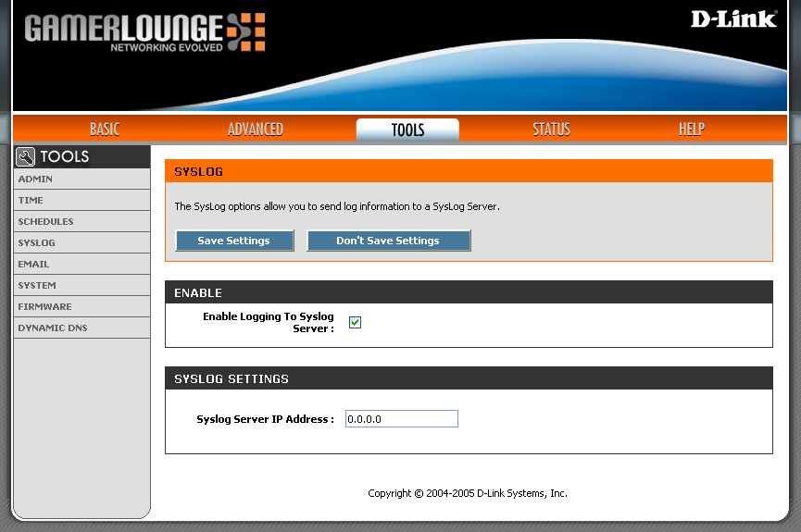Click Don't Save Settings button
This screenshot has height=532, width=801.
(x=388, y=241)
